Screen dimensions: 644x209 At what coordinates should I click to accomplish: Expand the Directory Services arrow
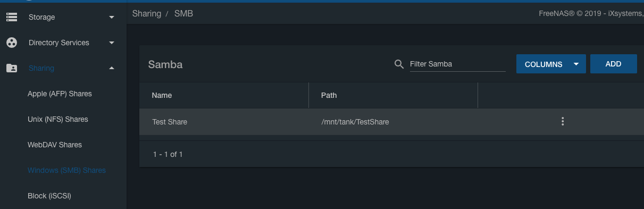(x=112, y=43)
